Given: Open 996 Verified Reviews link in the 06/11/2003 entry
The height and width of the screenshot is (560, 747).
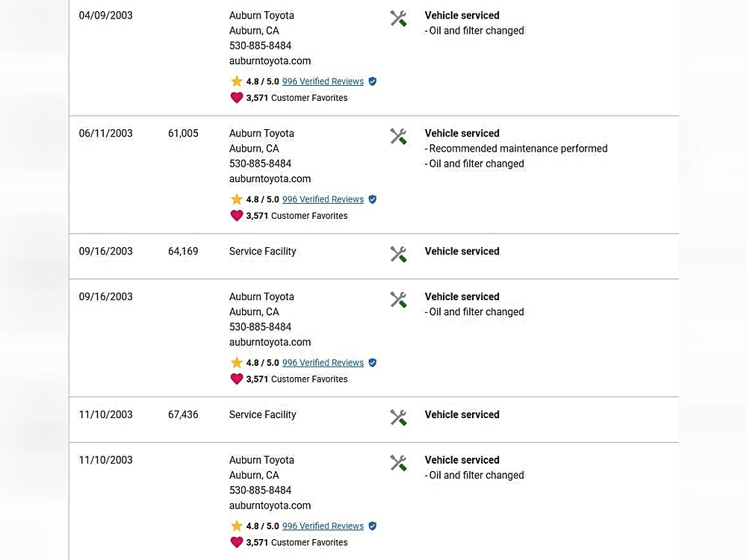Looking at the screenshot, I should [x=323, y=199].
